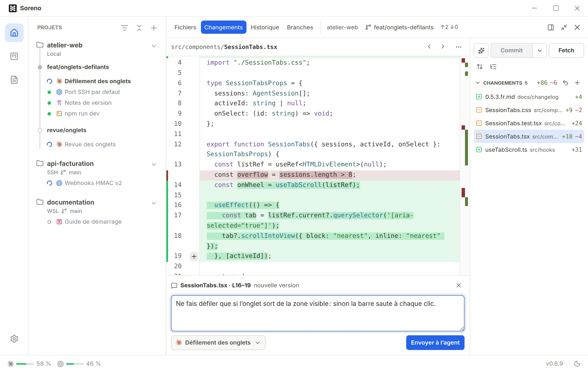Open the kanban board sidebar icon
This screenshot has height=372, width=588.
[14, 56]
